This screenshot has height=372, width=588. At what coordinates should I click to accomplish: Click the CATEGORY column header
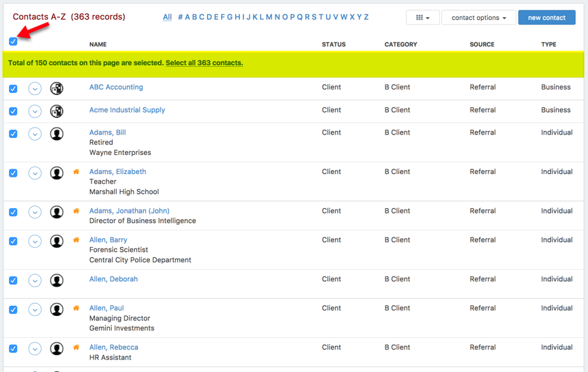(x=400, y=44)
